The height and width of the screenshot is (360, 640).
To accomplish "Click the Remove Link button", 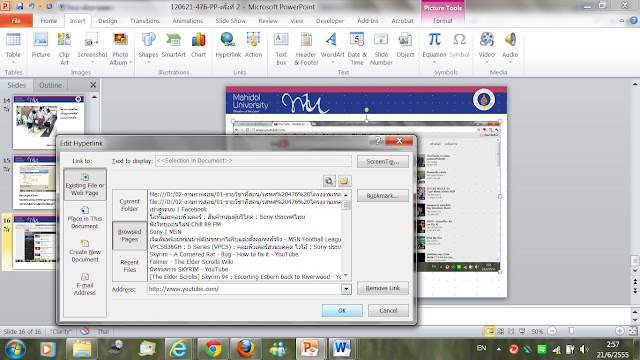I will coord(382,288).
